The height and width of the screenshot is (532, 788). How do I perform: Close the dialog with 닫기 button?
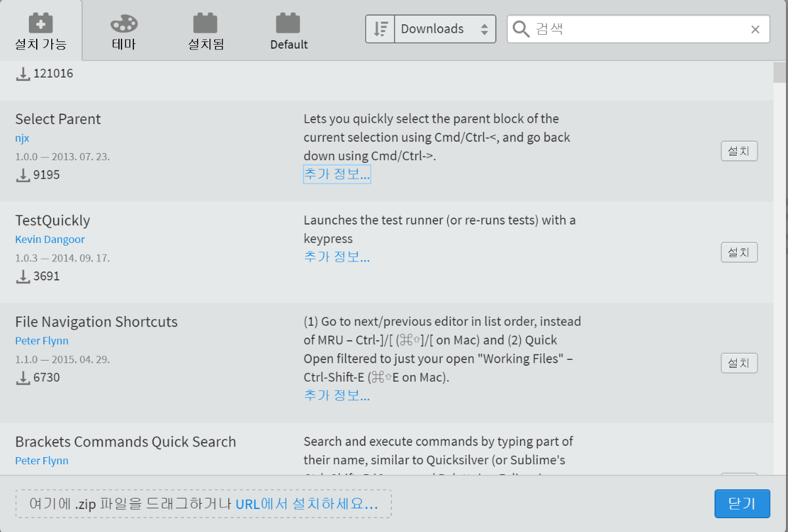[742, 504]
